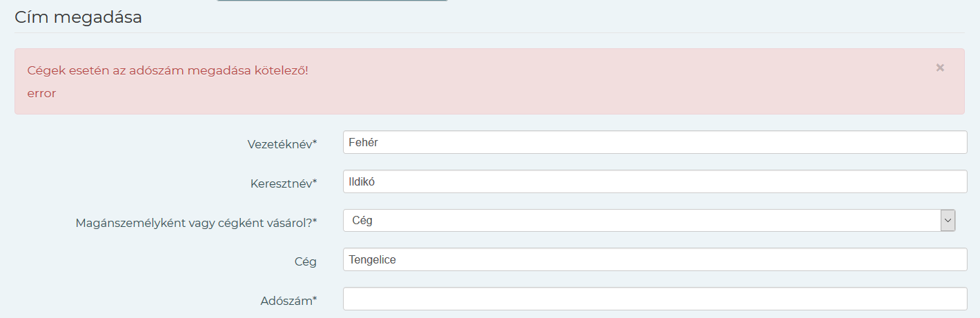This screenshot has width=980, height=318.
Task: Click the required asterisk next to Keresztnév
Action: [315, 181]
